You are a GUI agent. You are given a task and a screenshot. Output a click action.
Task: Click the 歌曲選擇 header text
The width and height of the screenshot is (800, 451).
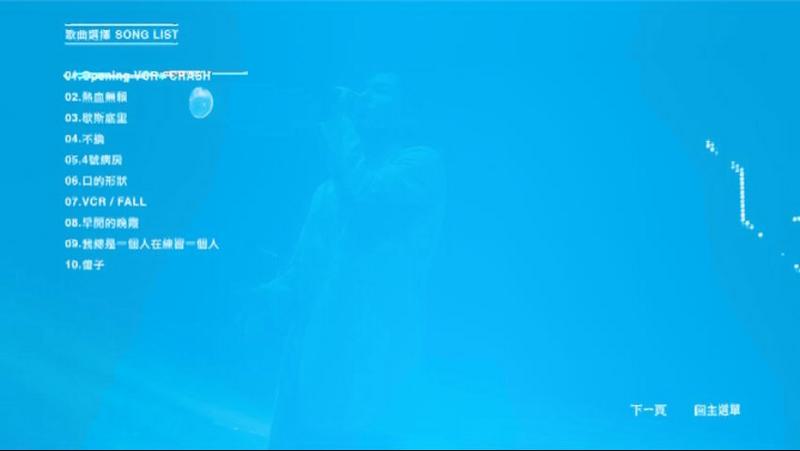coord(87,34)
